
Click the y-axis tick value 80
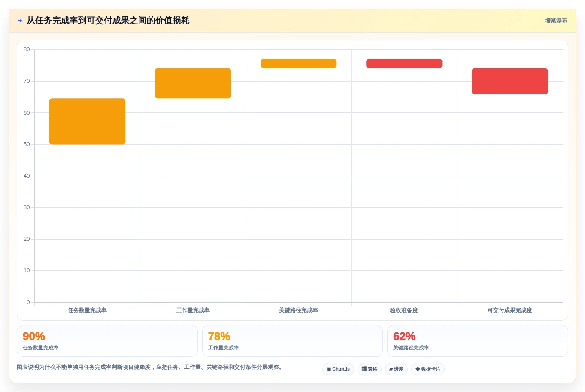pyautogui.click(x=27, y=49)
